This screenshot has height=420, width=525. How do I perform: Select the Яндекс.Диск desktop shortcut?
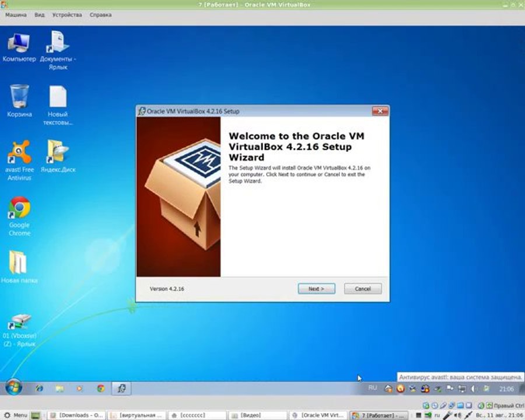[58, 156]
